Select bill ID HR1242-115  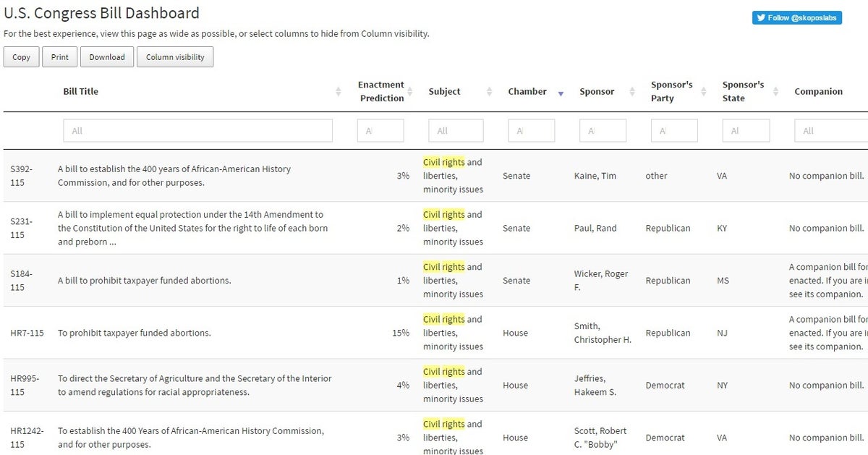pos(27,438)
